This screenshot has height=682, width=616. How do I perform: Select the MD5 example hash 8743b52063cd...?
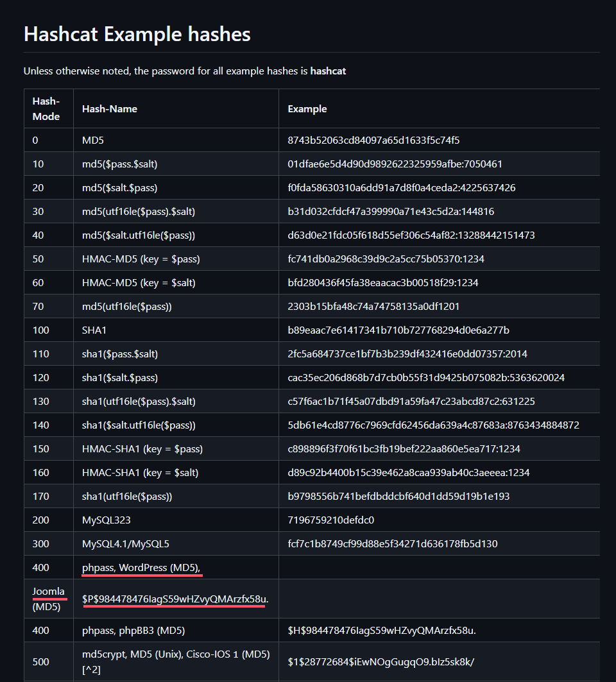[x=373, y=141]
